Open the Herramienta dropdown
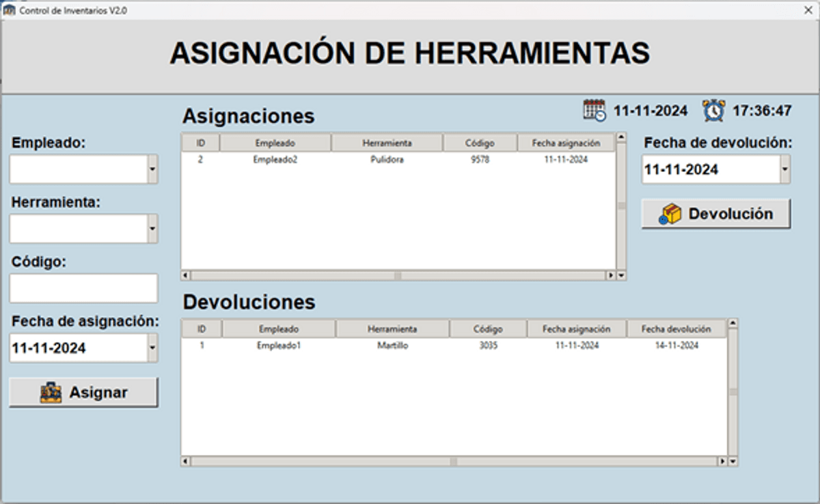The height and width of the screenshot is (504, 820). coord(152,228)
